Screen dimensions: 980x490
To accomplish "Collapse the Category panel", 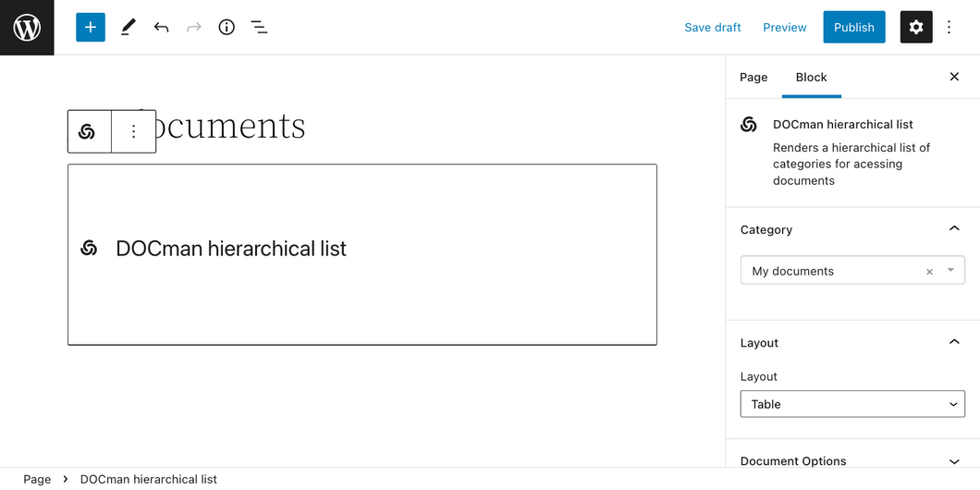I will [x=954, y=229].
